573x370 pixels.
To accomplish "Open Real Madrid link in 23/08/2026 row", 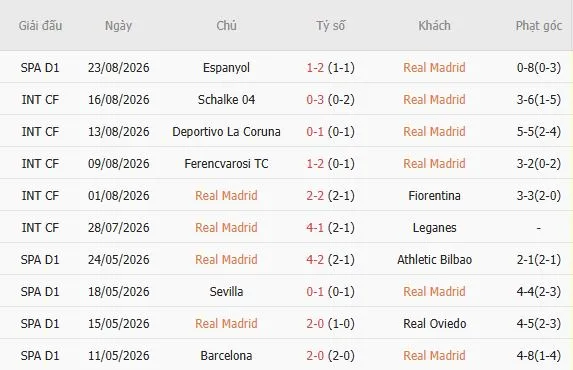I will coord(434,68).
